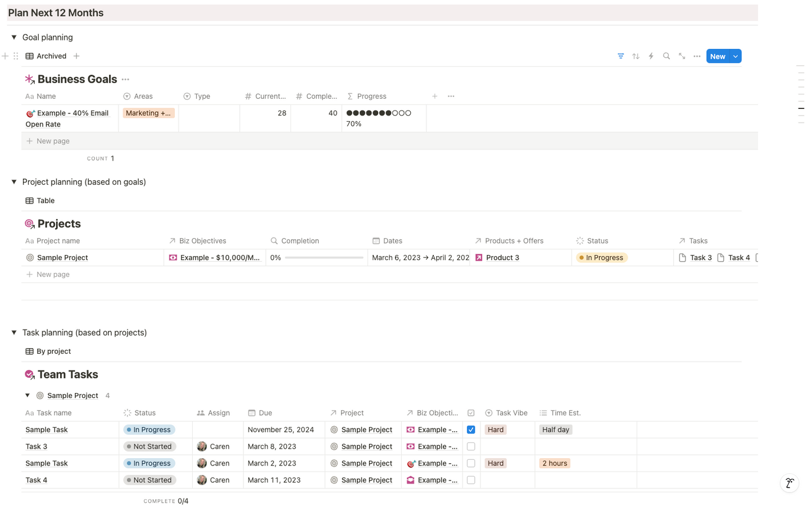Screen dimensions: 812x507
Task: Click the plus icon to add a new view
Action: click(76, 56)
